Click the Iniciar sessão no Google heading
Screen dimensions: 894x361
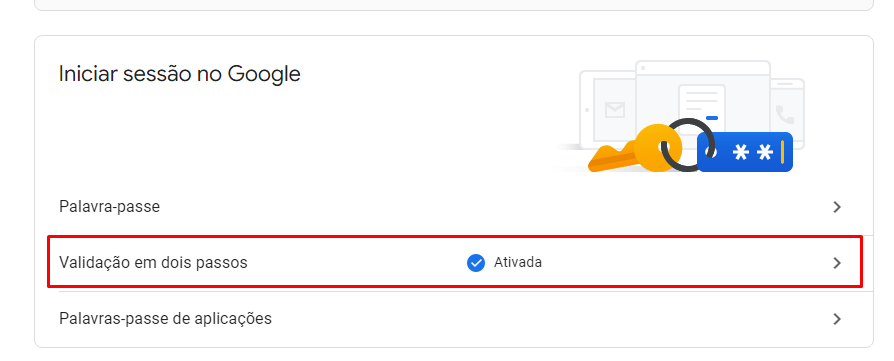click(180, 74)
